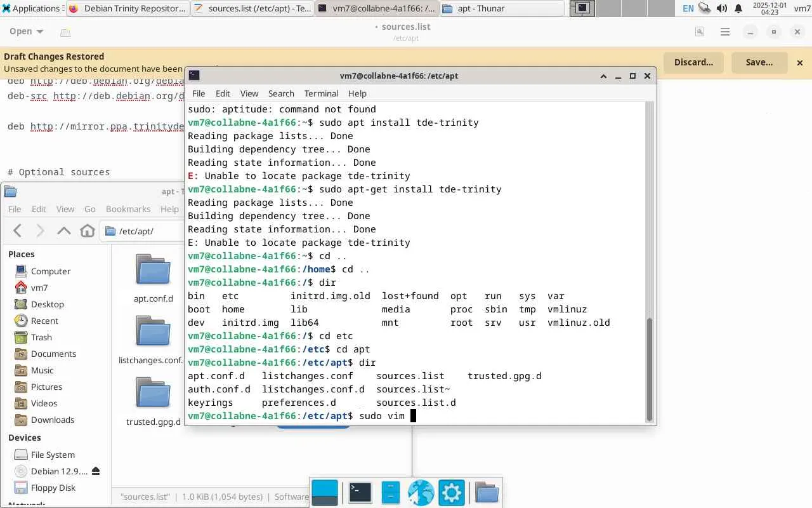Click the workspace switcher first workspace
The height and width of the screenshot is (508, 812).
[x=582, y=8]
